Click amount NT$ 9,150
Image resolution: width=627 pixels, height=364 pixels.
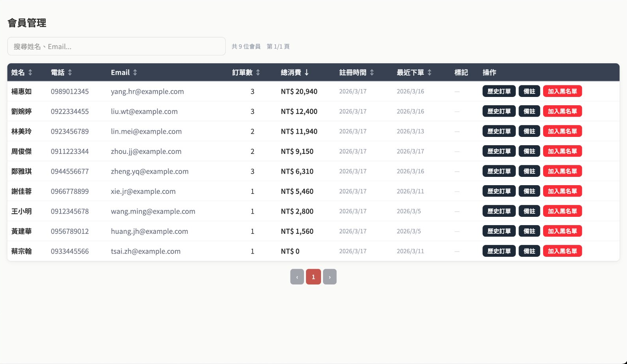(297, 151)
